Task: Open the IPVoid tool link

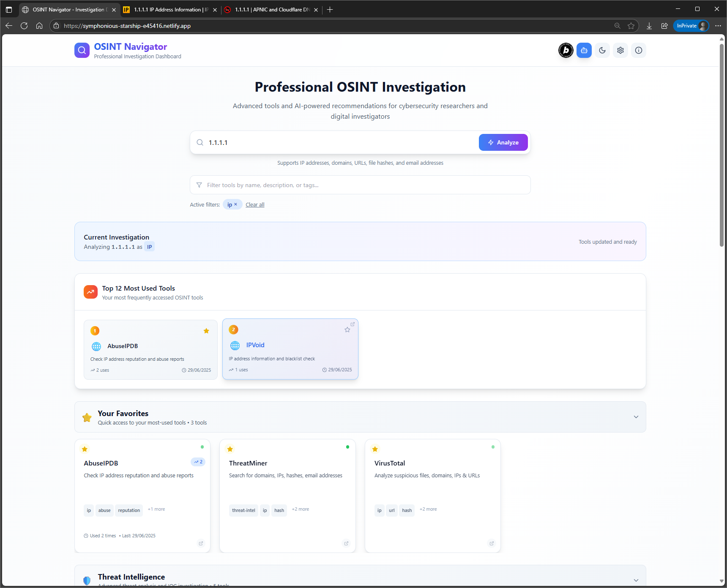Action: 255,345
